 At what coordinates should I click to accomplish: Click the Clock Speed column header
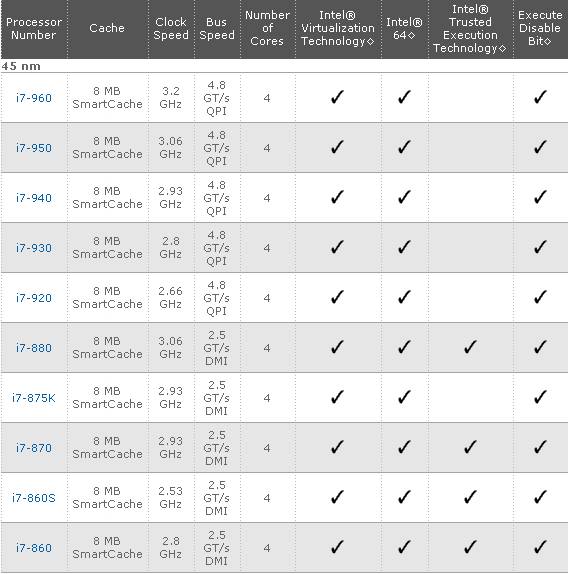coord(171,29)
